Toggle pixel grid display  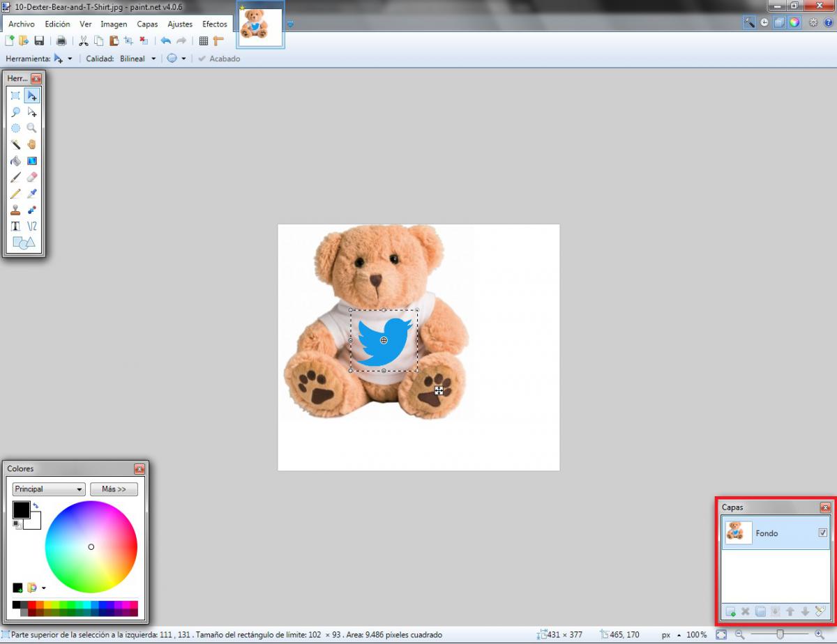pos(204,41)
